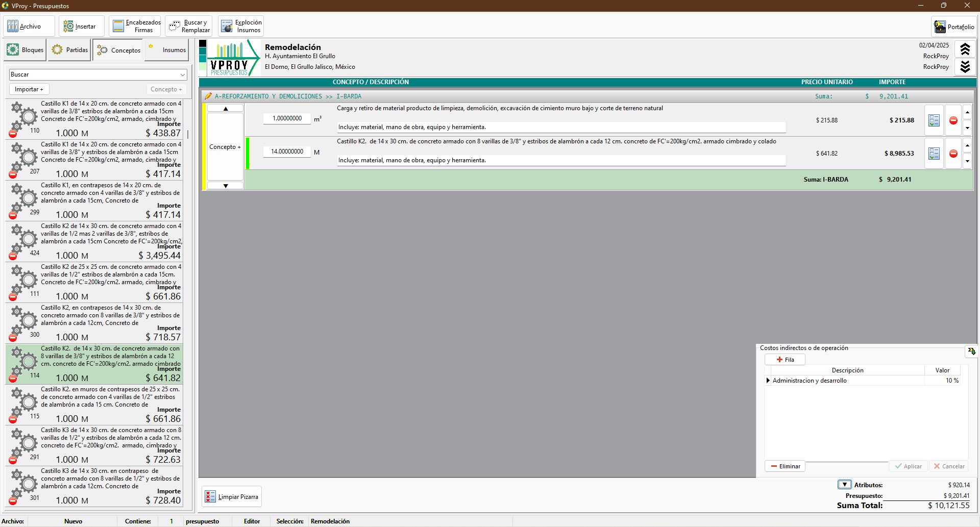This screenshot has height=527, width=980.
Task: Click the double chevron down header icon
Action: pyautogui.click(x=965, y=67)
